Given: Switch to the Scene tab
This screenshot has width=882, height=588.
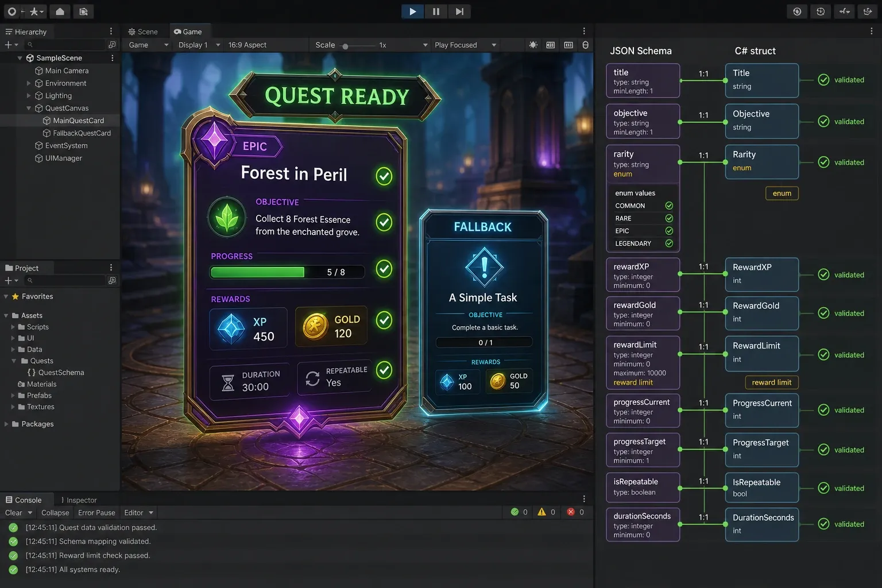Looking at the screenshot, I should (143, 32).
